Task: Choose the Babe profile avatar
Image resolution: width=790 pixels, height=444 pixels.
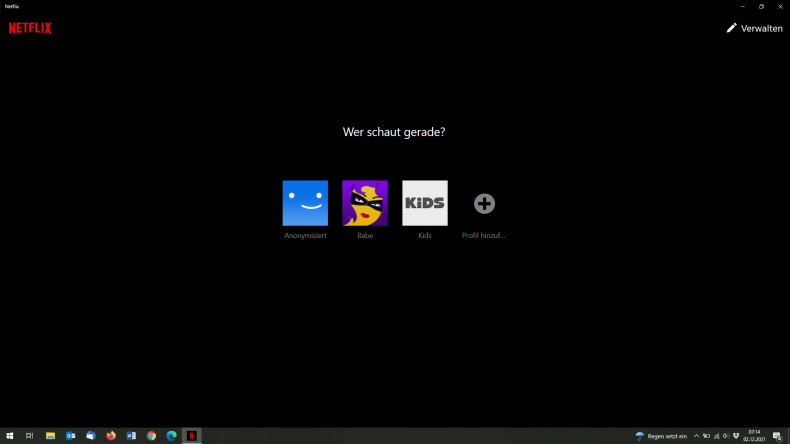Action: pos(365,203)
